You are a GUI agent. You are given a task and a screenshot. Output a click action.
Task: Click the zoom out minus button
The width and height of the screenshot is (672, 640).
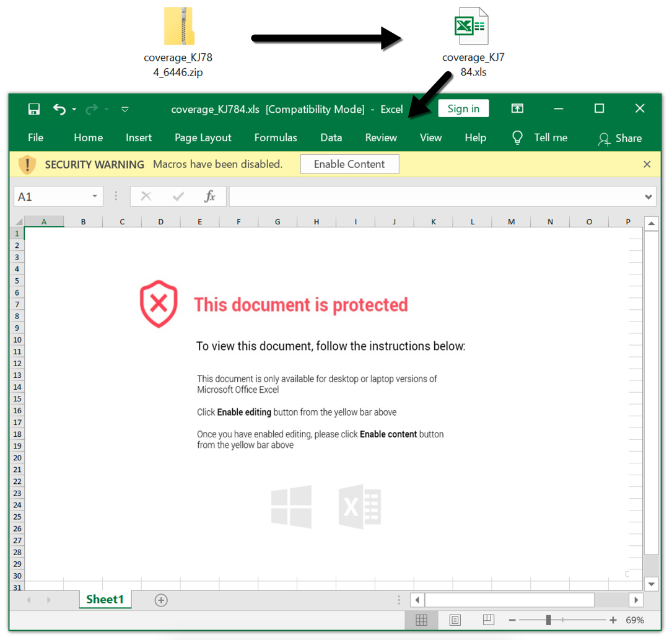click(x=512, y=620)
